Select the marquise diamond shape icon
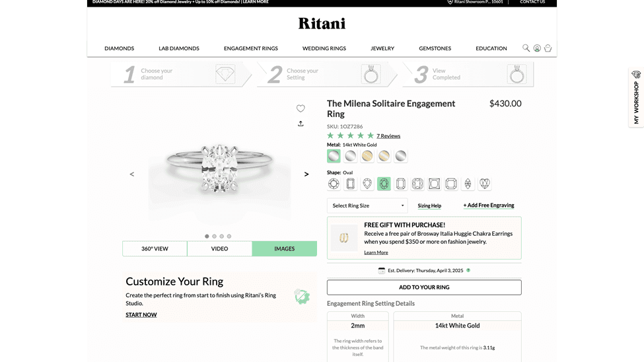 pos(468,184)
